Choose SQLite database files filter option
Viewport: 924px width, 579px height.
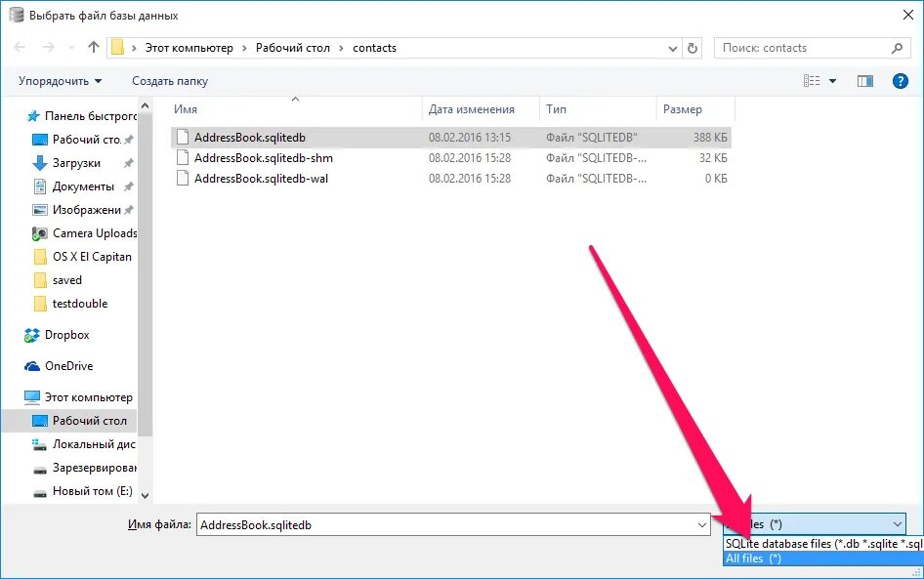[x=823, y=544]
